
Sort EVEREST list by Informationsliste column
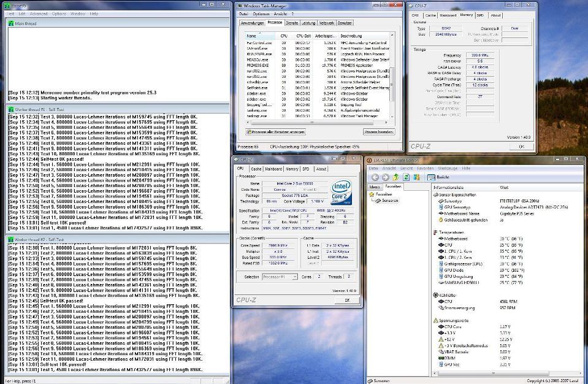coord(465,187)
